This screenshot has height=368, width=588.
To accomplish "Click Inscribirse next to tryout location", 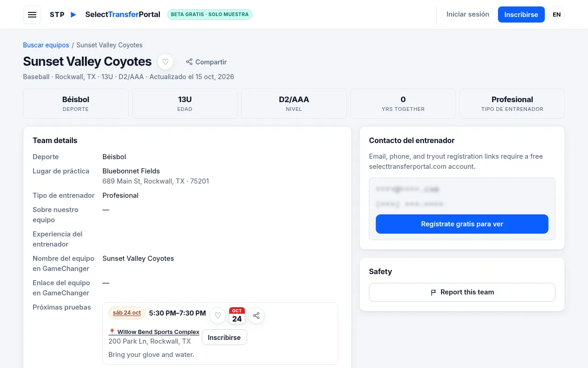I will (224, 337).
